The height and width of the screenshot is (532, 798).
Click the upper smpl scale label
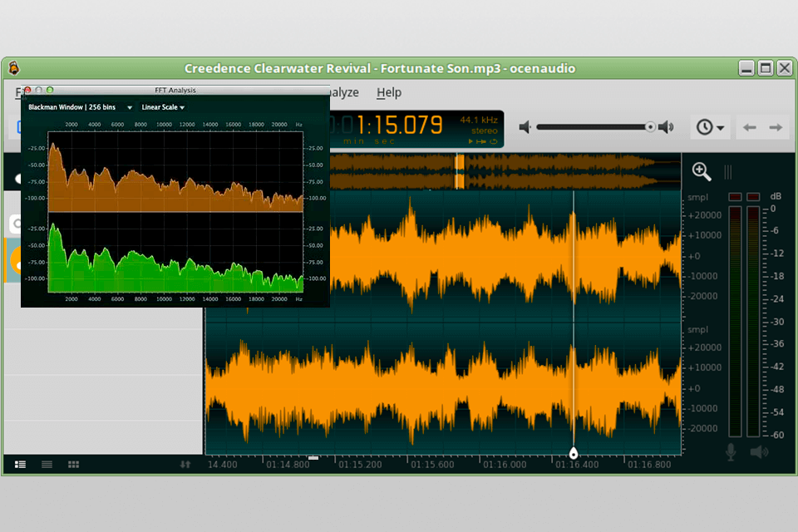[x=697, y=197]
